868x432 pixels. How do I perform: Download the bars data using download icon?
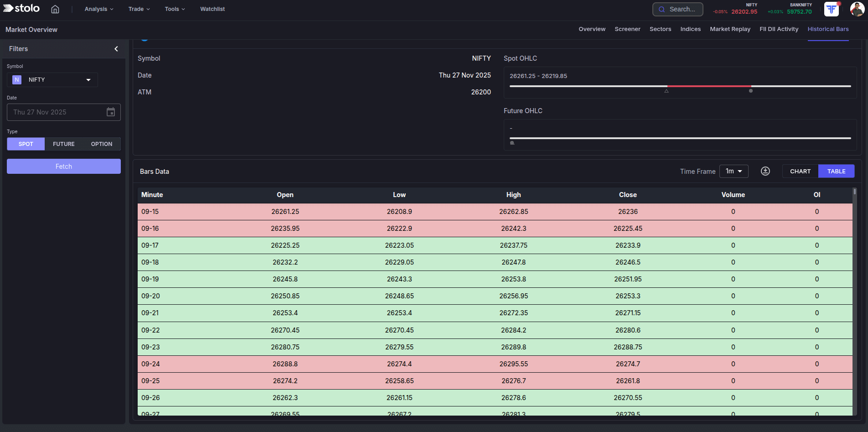click(x=765, y=171)
